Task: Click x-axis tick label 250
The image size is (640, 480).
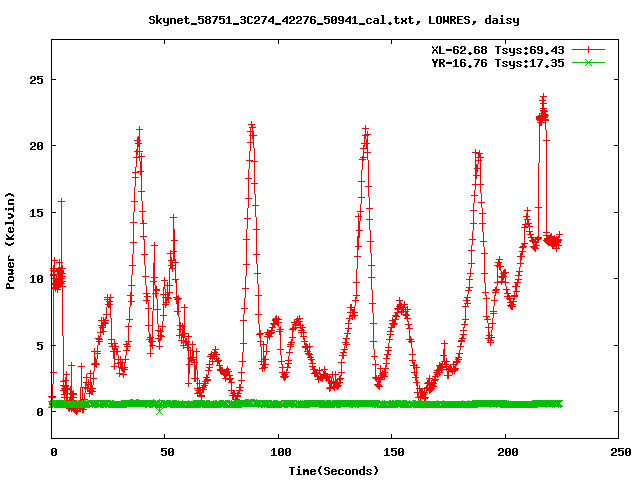Action: point(621,452)
